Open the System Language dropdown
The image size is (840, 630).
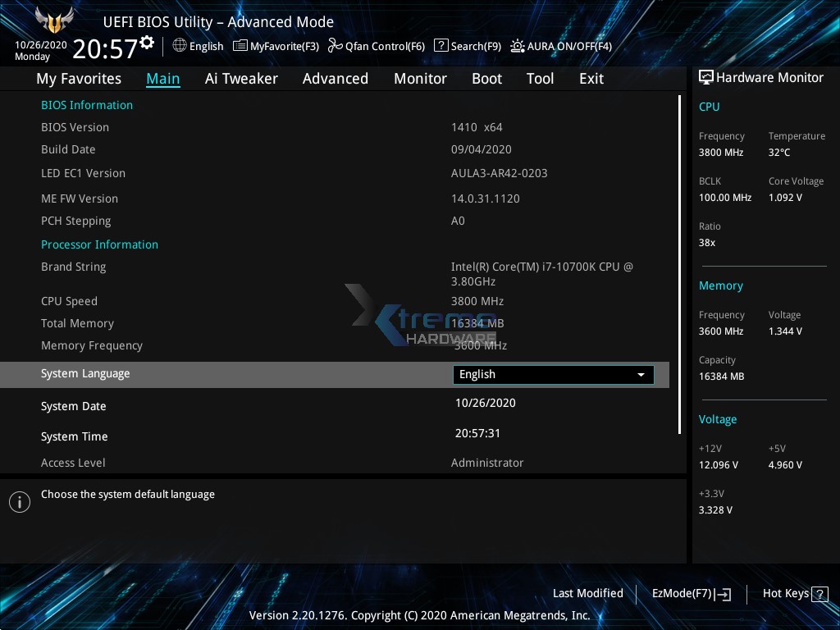click(553, 374)
